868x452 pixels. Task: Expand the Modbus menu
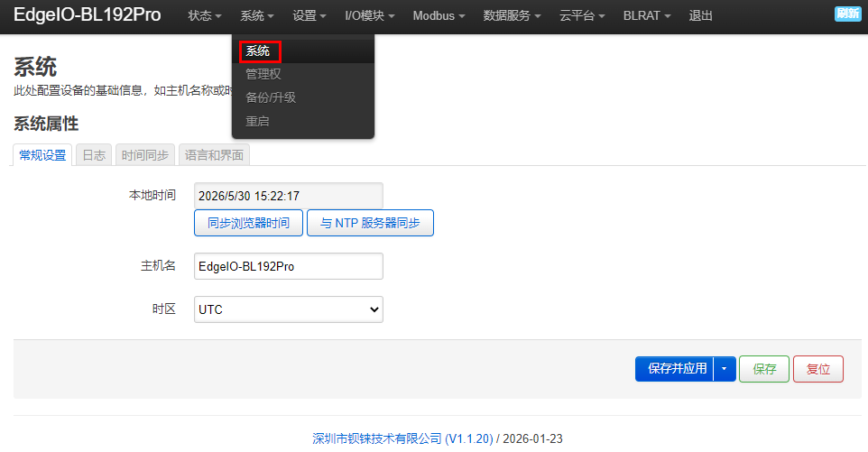439,16
